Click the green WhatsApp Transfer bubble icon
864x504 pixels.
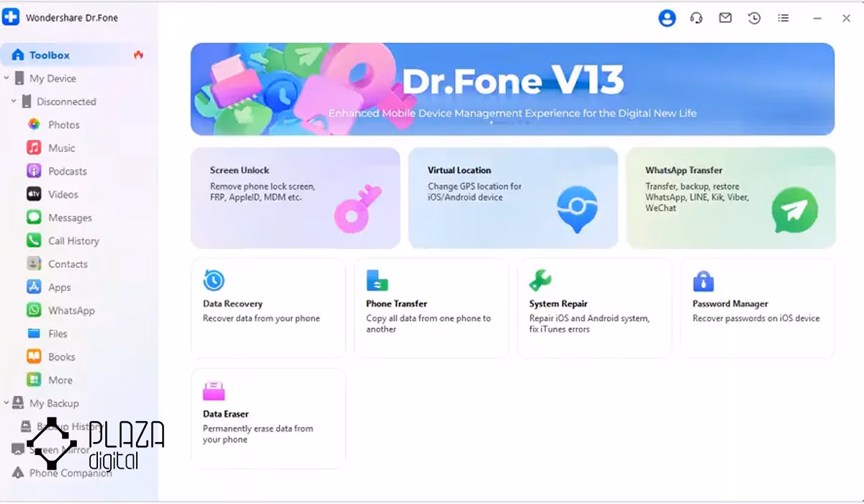[x=795, y=211]
